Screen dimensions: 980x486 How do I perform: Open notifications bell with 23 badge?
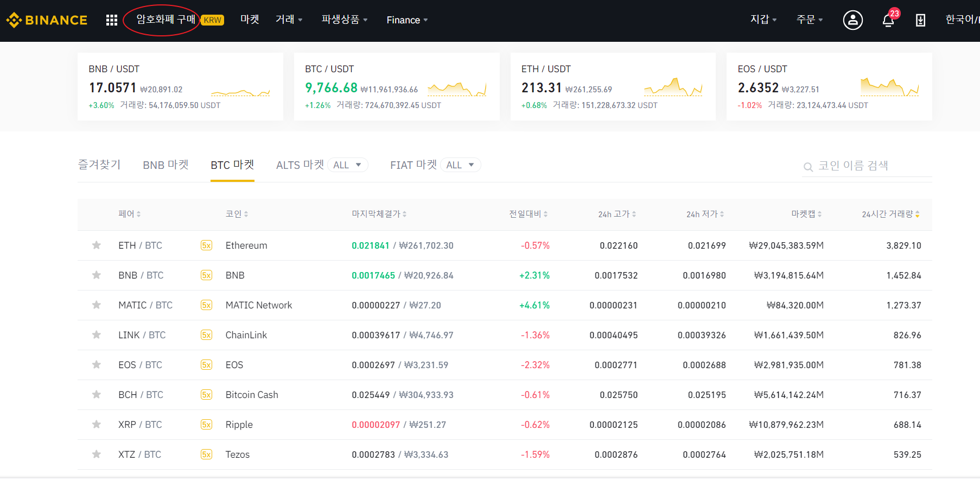pos(889,20)
